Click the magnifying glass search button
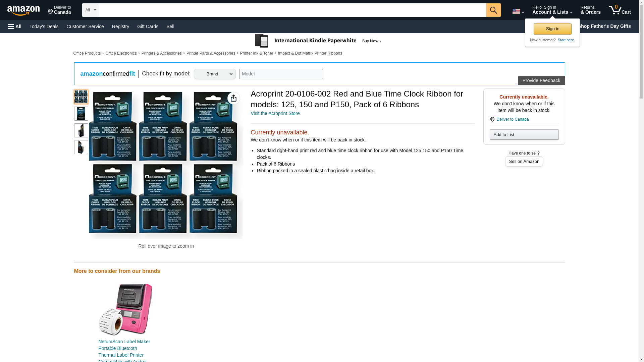 [x=493, y=10]
